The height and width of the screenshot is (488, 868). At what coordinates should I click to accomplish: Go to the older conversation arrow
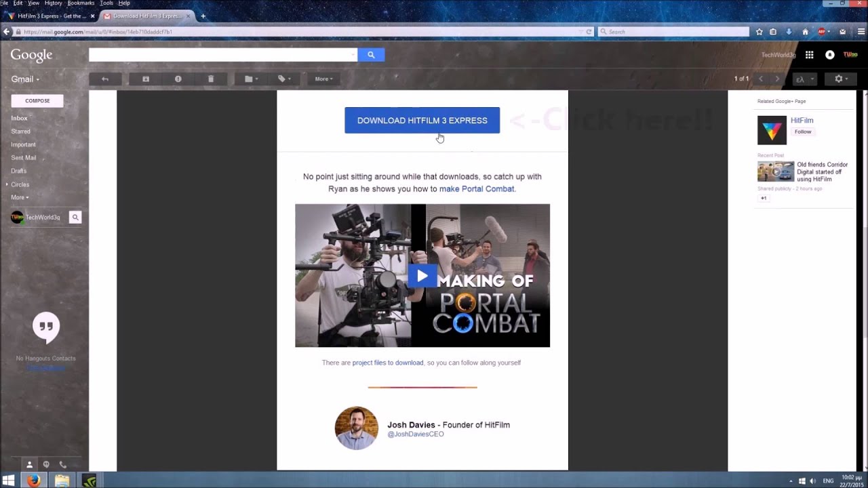click(x=777, y=79)
